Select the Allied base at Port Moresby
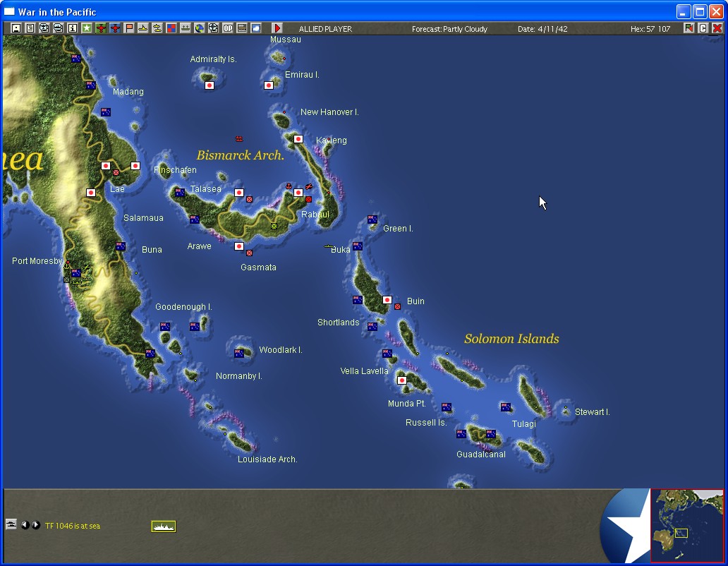Image resolution: width=728 pixels, height=566 pixels. 76,273
